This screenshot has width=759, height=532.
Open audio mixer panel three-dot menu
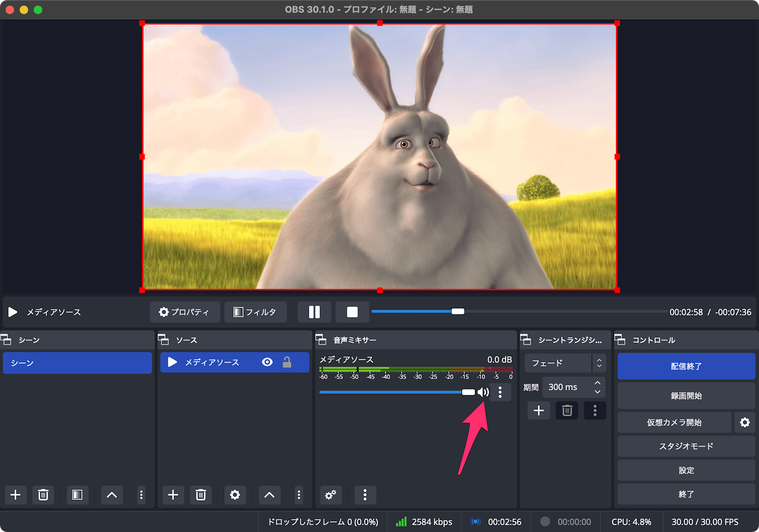(x=365, y=494)
